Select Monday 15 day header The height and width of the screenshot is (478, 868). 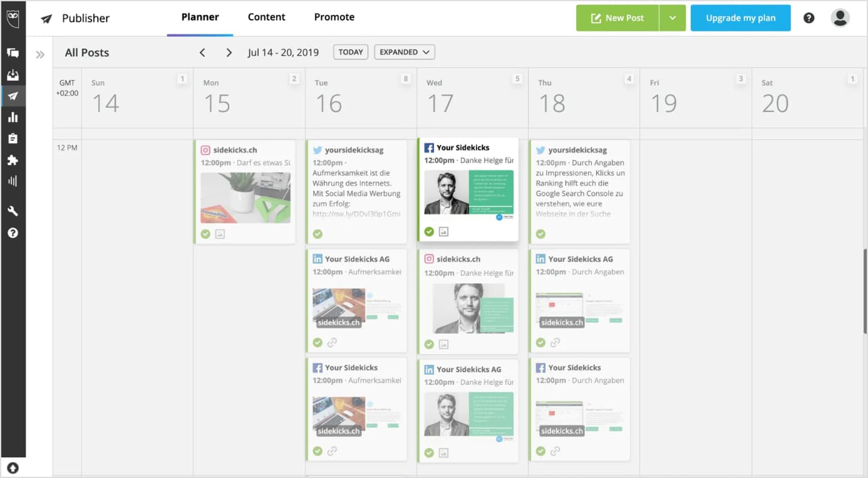249,98
